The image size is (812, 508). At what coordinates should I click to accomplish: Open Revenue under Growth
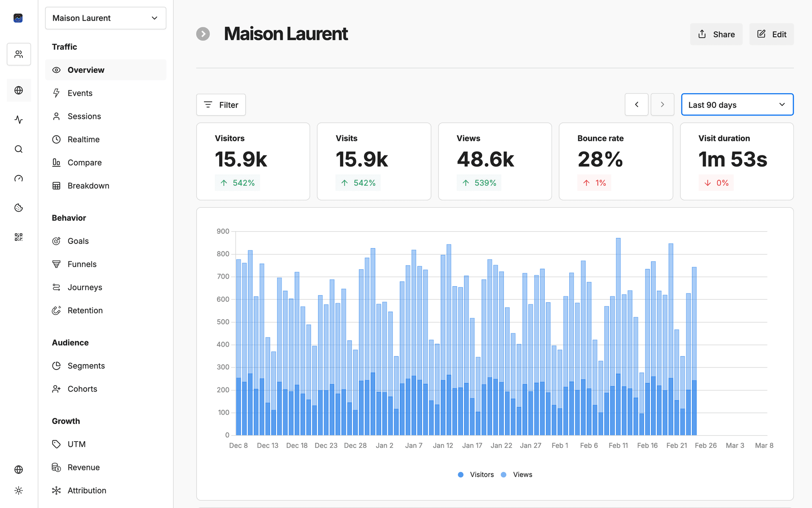[106, 467]
